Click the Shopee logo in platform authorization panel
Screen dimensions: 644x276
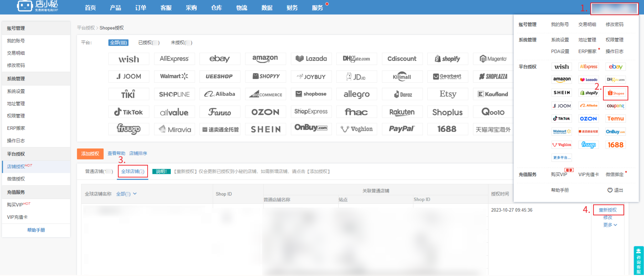(x=615, y=93)
